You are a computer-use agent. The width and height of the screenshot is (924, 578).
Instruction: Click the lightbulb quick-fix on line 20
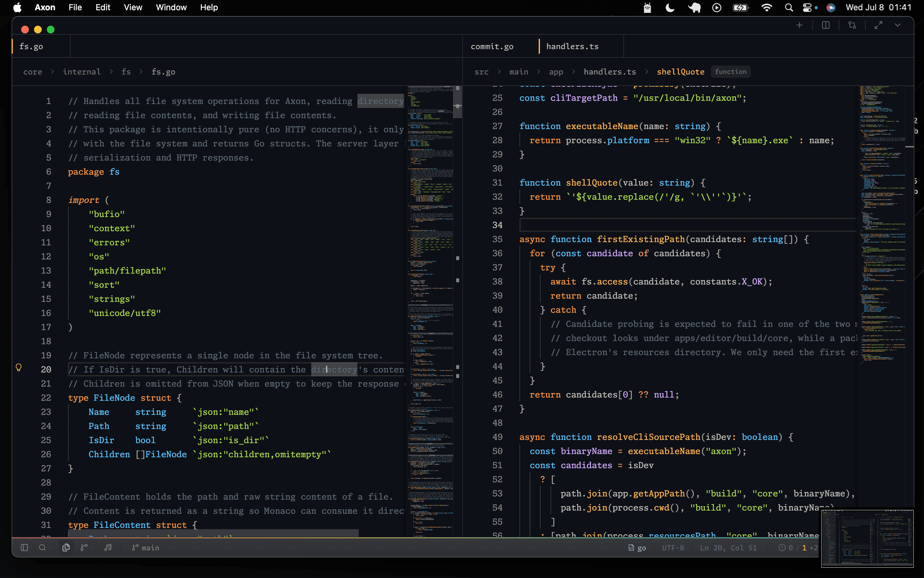pyautogui.click(x=18, y=368)
